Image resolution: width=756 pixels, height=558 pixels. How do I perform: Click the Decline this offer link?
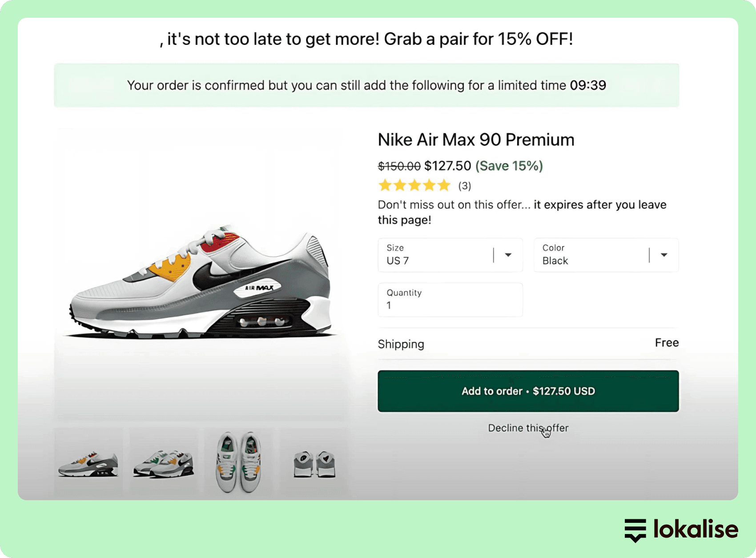point(528,428)
